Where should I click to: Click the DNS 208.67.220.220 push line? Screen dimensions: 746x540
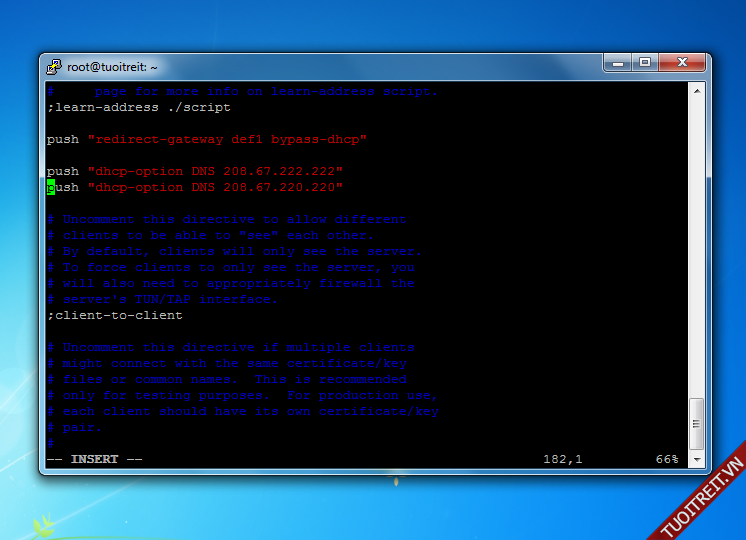pyautogui.click(x=195, y=187)
